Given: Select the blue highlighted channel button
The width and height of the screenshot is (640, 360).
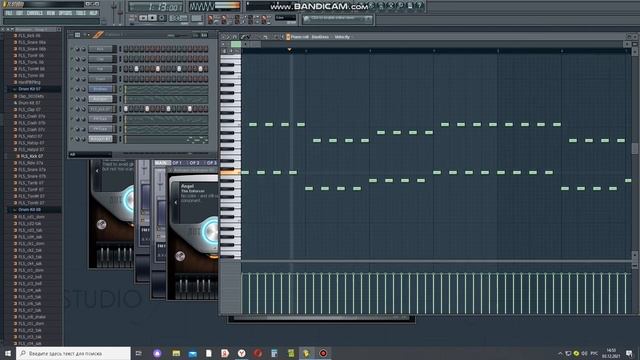Looking at the screenshot, I should click(101, 89).
